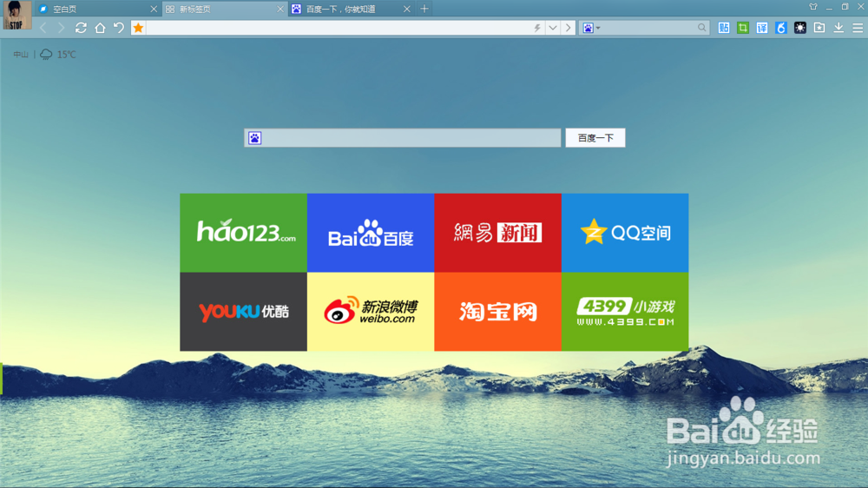Toggle the night mode brightness icon

800,28
